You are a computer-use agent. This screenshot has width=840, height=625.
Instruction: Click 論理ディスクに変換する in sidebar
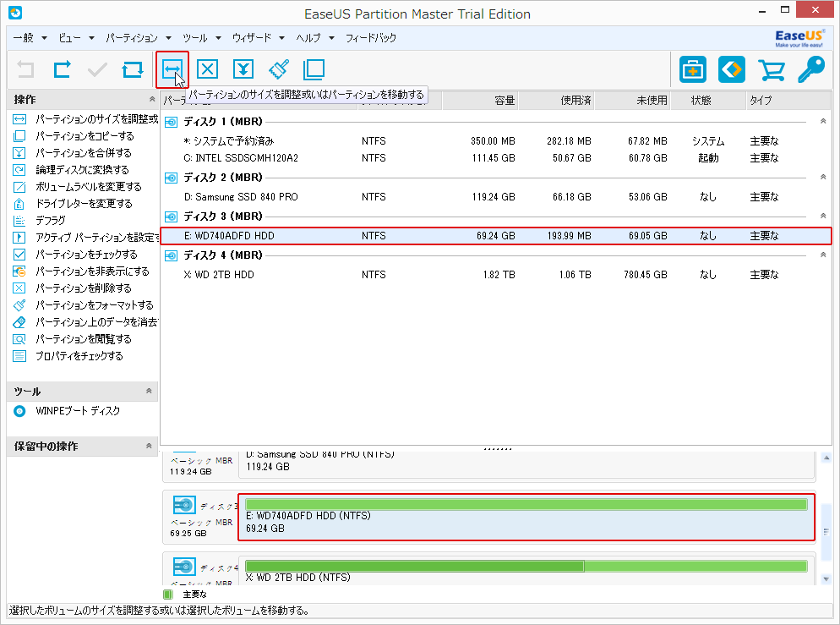click(x=83, y=170)
